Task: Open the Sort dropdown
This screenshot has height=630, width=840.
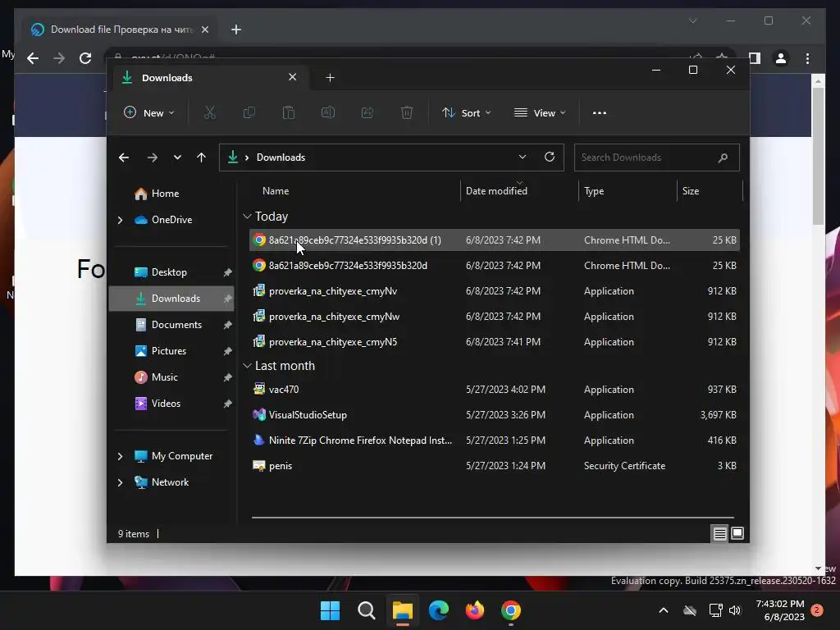Action: pyautogui.click(x=466, y=113)
